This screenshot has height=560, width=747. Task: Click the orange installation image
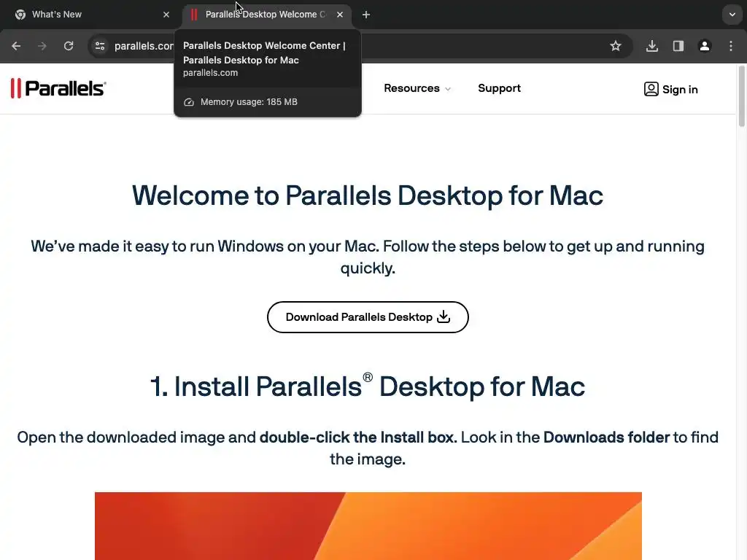coord(368,526)
